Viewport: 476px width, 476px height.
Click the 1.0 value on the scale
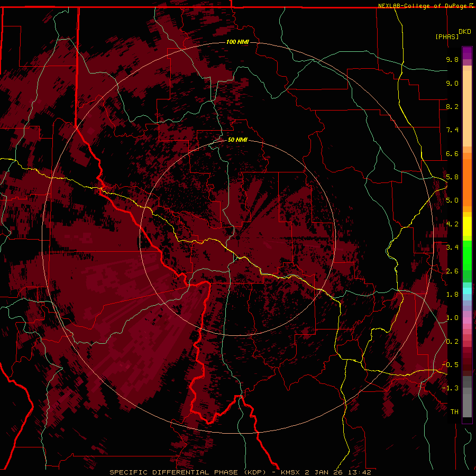(x=452, y=318)
